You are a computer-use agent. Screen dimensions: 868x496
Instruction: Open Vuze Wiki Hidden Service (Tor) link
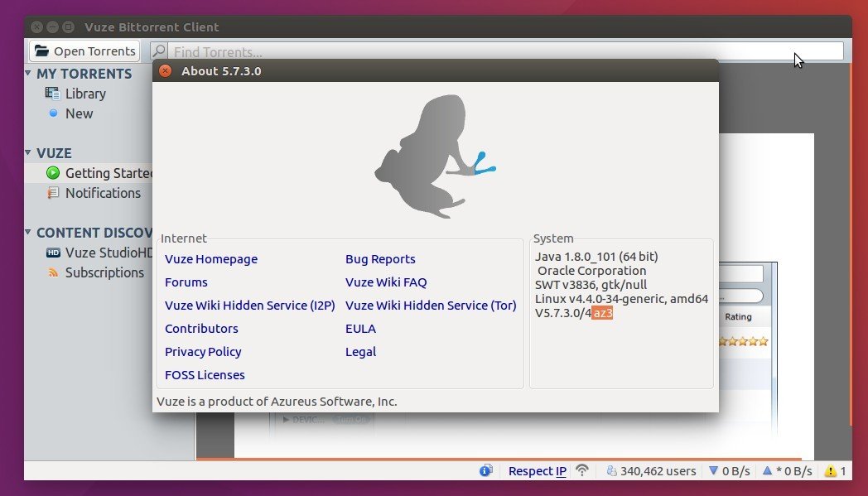point(431,306)
